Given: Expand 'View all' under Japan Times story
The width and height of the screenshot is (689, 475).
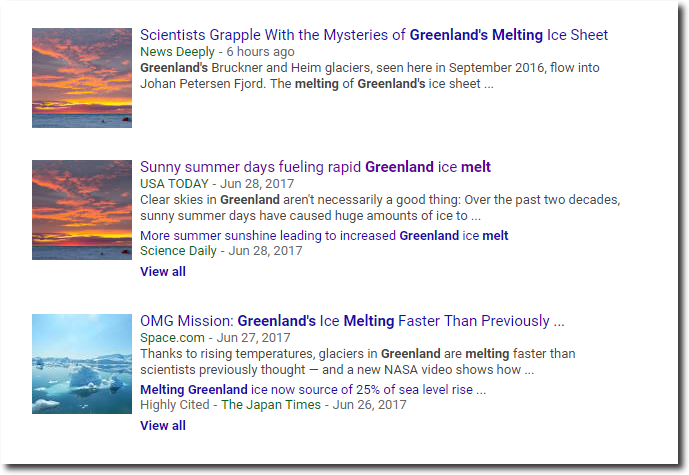Looking at the screenshot, I should [x=163, y=425].
